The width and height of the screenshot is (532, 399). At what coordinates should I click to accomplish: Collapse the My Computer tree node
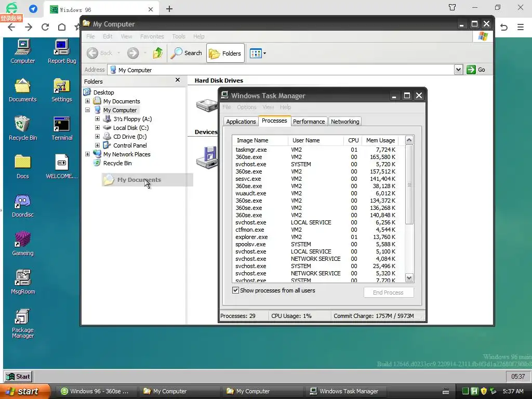[x=87, y=110]
